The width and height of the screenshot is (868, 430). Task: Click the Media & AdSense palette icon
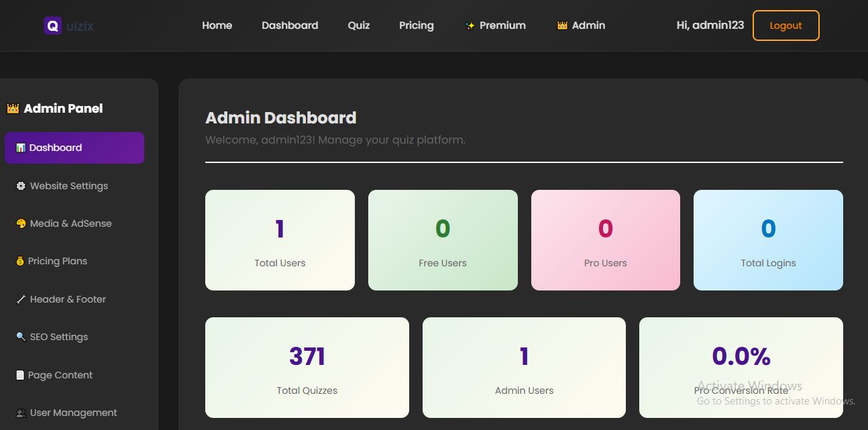point(21,223)
